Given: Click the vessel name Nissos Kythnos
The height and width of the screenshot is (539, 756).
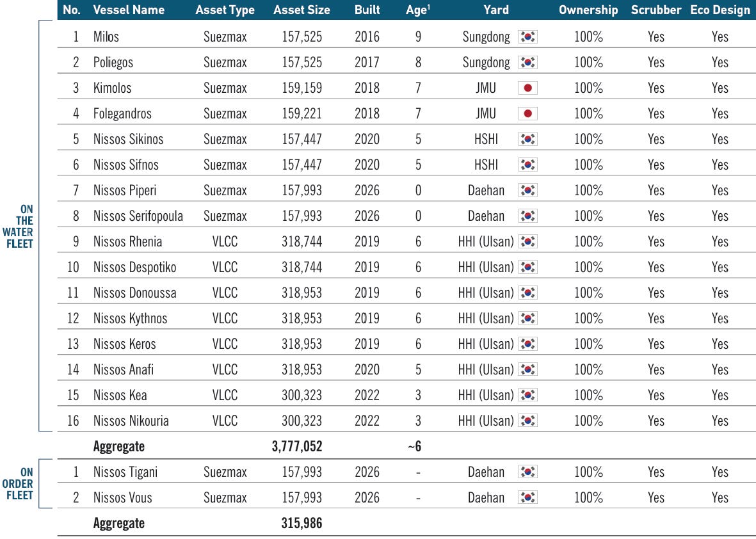Looking at the screenshot, I should pos(130,318).
